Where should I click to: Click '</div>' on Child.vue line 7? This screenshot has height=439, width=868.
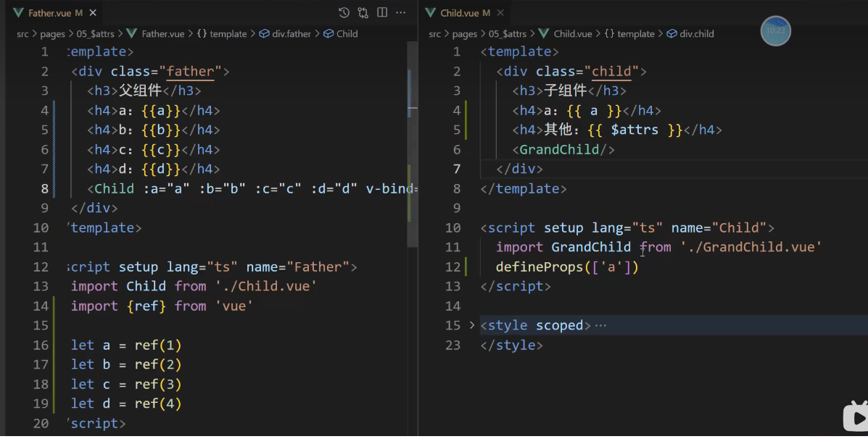tap(519, 170)
